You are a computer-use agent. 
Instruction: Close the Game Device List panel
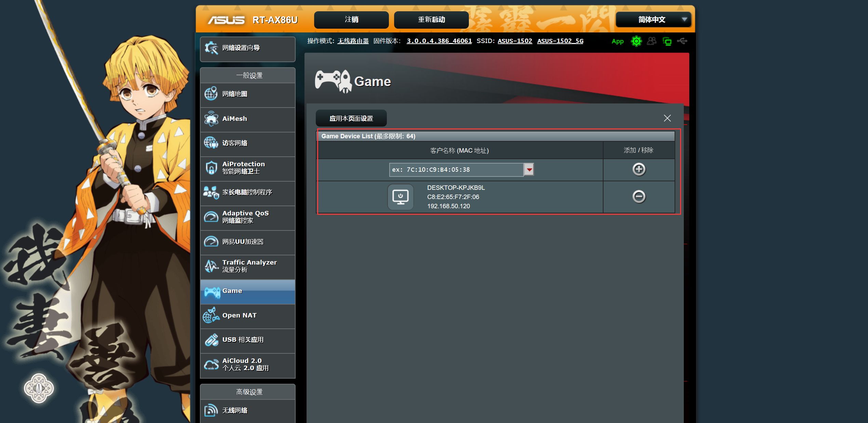click(x=667, y=118)
